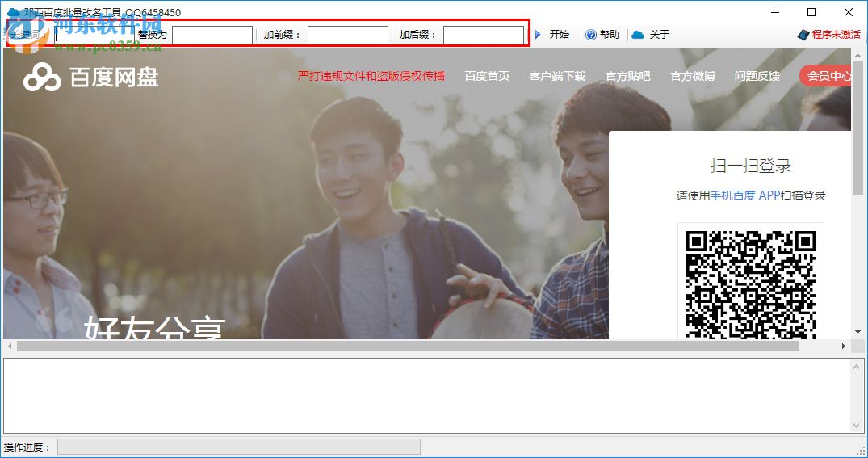Open 百度首页 link
Image resolution: width=868 pixels, height=458 pixels.
(487, 76)
